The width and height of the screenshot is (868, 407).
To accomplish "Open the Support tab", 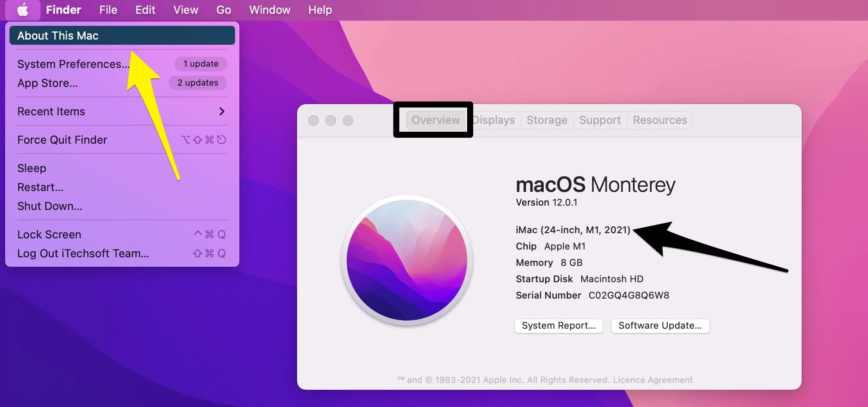I will coord(599,120).
